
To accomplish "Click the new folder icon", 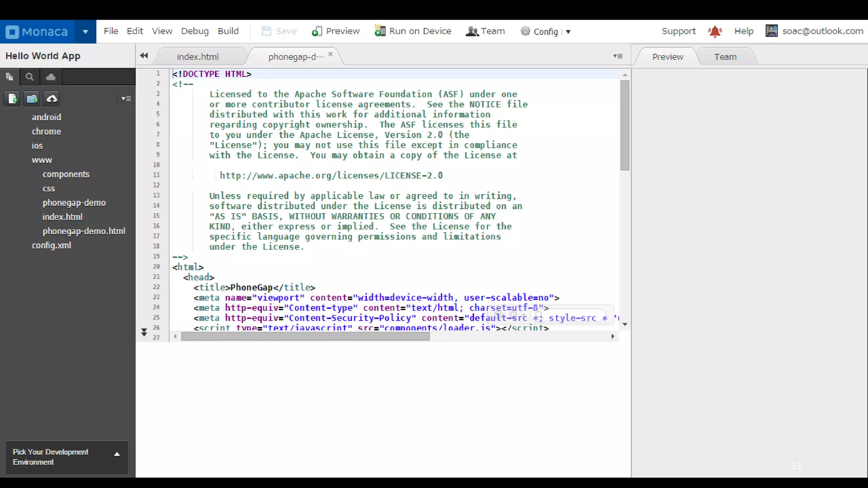I will [32, 99].
